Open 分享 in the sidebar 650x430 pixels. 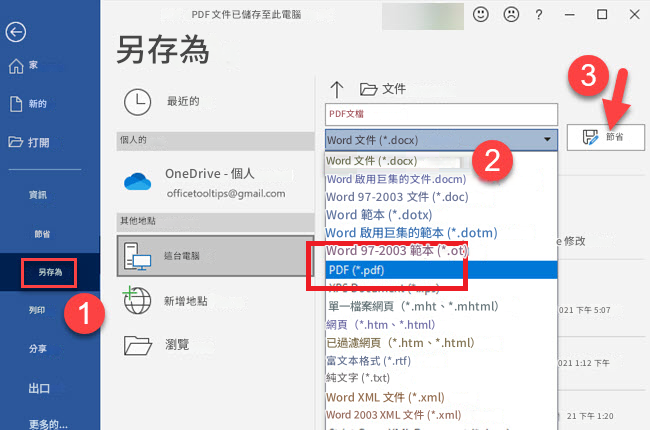tap(38, 349)
